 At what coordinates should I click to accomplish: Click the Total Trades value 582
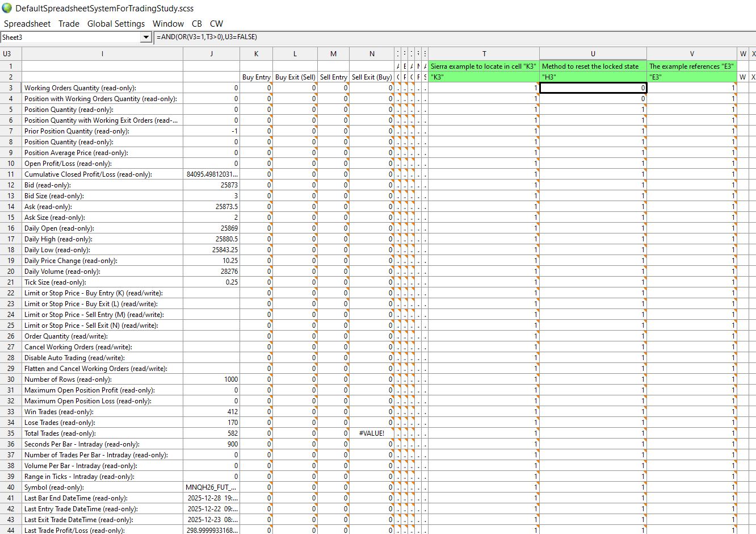(x=212, y=433)
